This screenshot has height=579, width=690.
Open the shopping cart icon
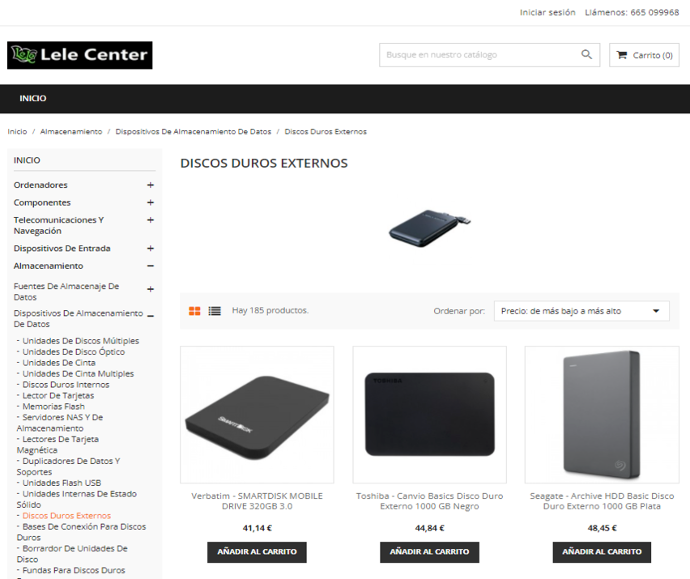(621, 55)
